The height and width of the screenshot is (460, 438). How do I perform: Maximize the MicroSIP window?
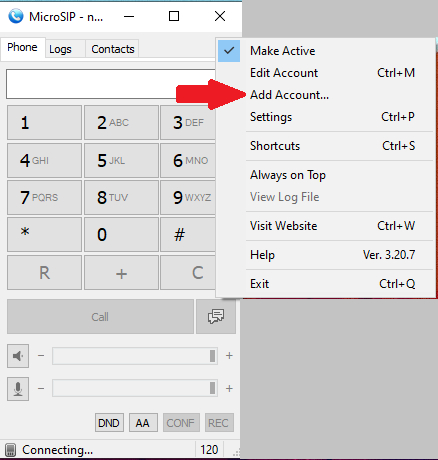pos(174,16)
